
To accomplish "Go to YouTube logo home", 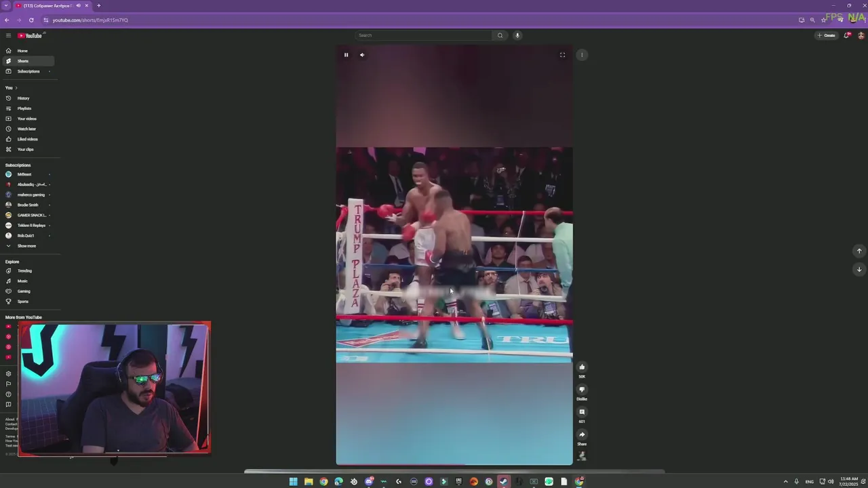I will (30, 35).
